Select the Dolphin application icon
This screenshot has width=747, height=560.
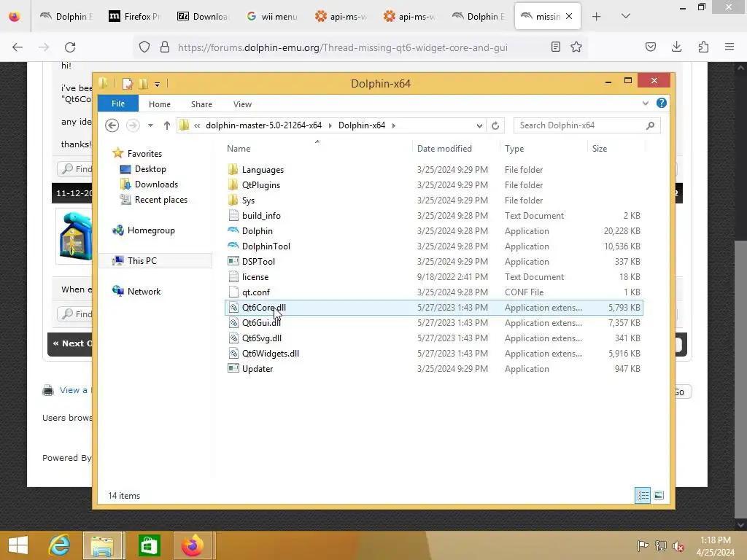[x=233, y=231]
